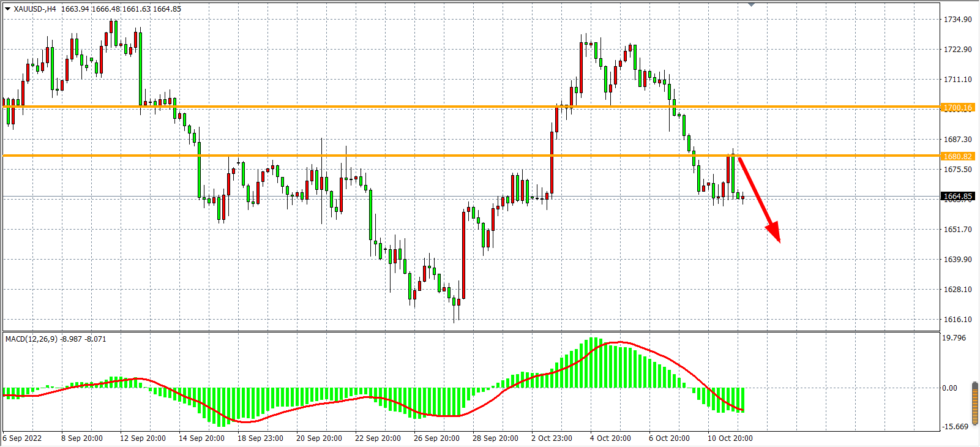This screenshot has height=447, width=980.
Task: Click the MACD(12,26,9) indicator label
Action: [x=31, y=339]
